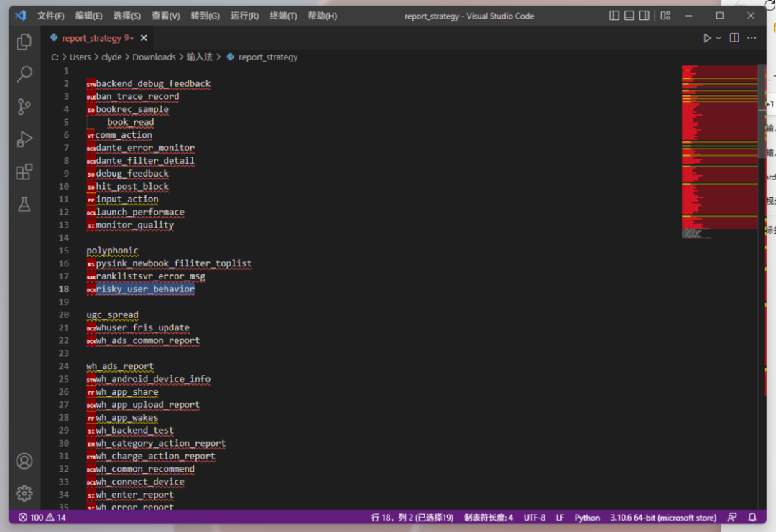Open the Extensions view icon
This screenshot has width=776, height=532.
[x=24, y=172]
